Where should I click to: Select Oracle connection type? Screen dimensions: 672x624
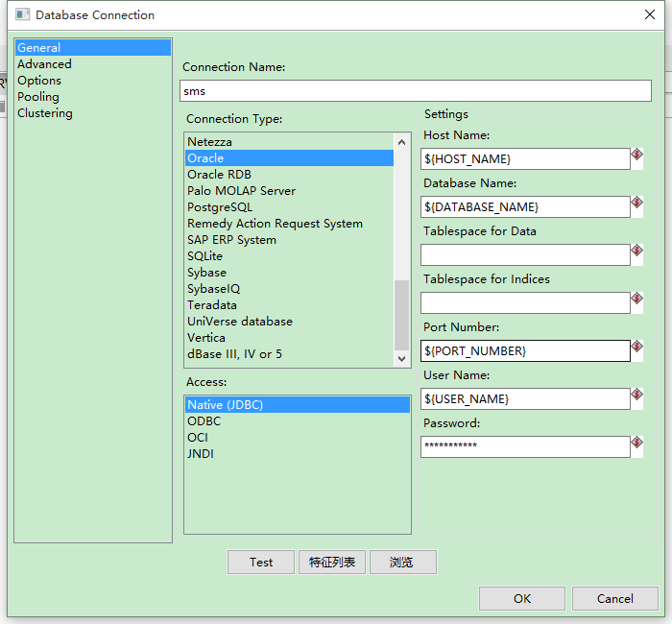tap(289, 158)
